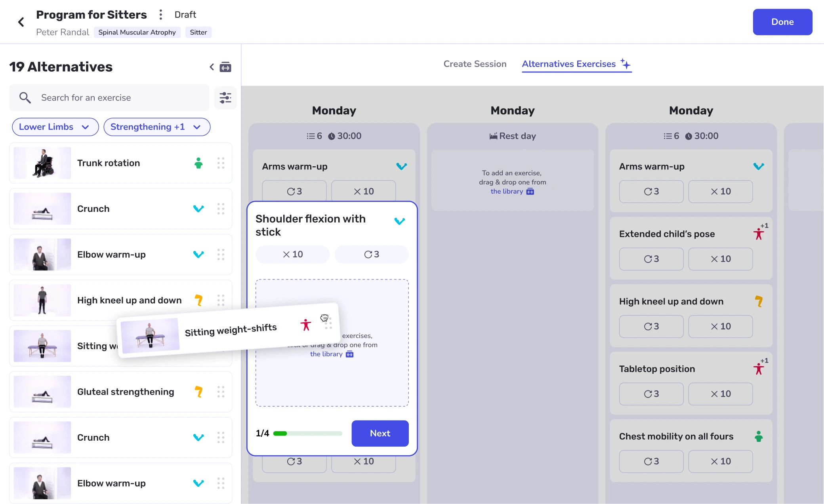Collapse the alternatives sidebar with the chevron
This screenshot has width=824, height=504.
(212, 67)
